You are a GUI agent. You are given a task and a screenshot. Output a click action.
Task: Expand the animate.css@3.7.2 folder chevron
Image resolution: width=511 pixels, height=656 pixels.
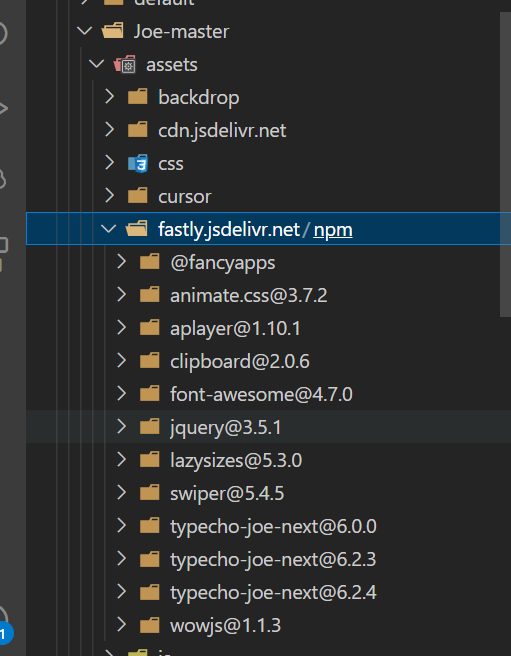coord(122,295)
